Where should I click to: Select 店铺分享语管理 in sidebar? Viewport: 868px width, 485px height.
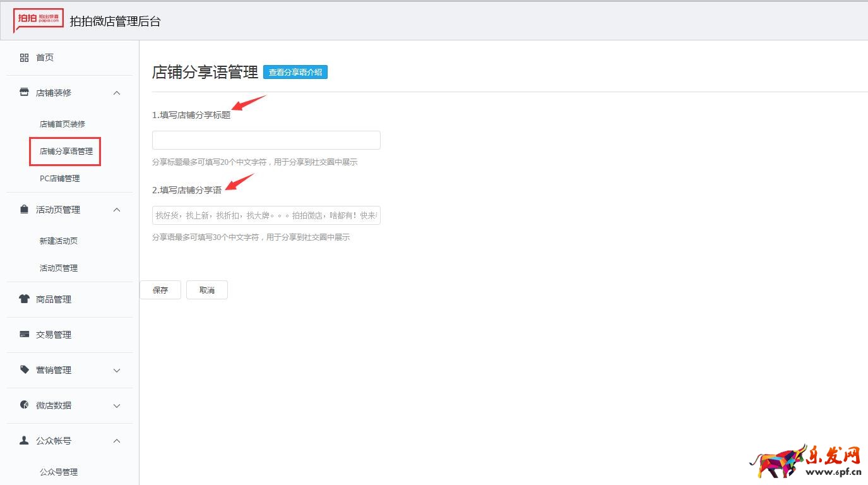[66, 152]
